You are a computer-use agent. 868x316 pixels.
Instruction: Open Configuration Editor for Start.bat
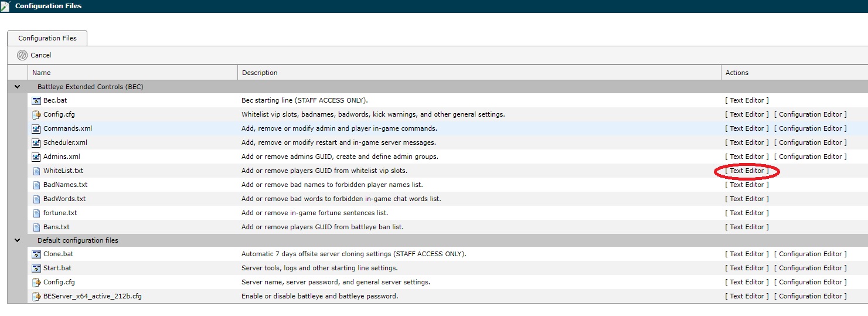810,268
